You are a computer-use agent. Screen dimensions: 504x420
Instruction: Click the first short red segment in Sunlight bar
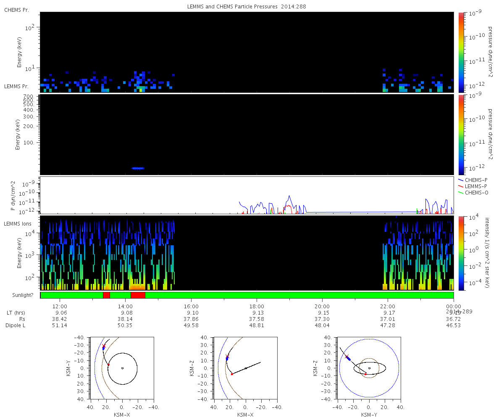(x=106, y=295)
